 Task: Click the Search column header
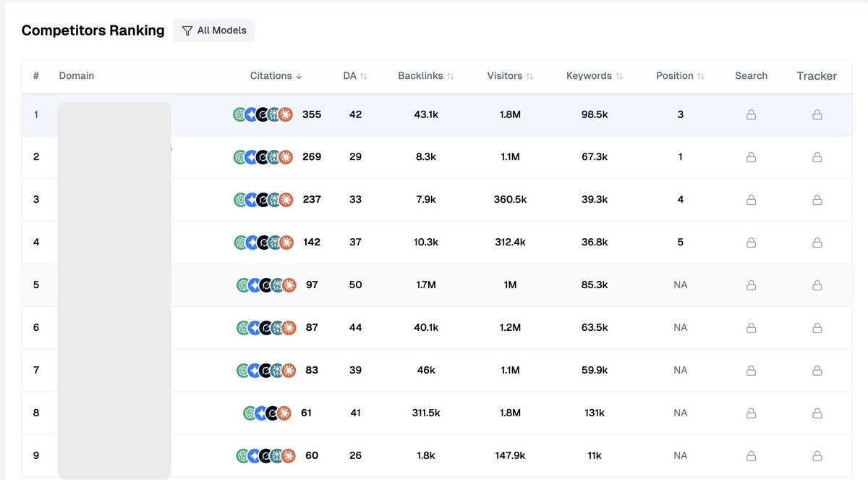coord(751,76)
